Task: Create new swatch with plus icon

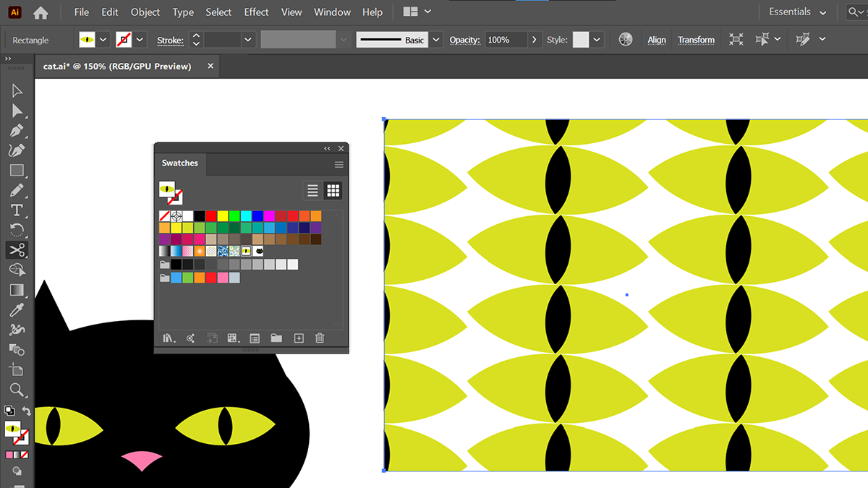Action: (298, 338)
